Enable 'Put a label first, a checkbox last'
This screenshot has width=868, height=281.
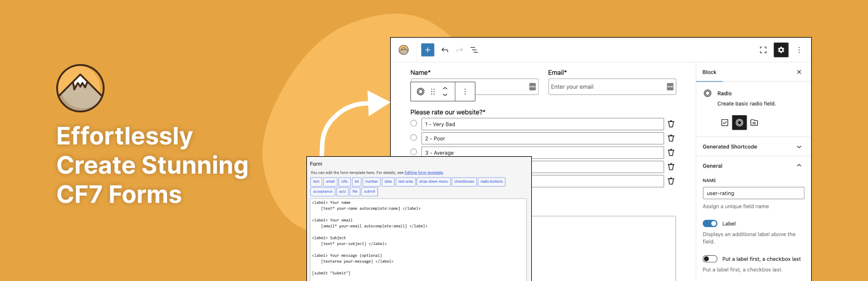tap(710, 259)
